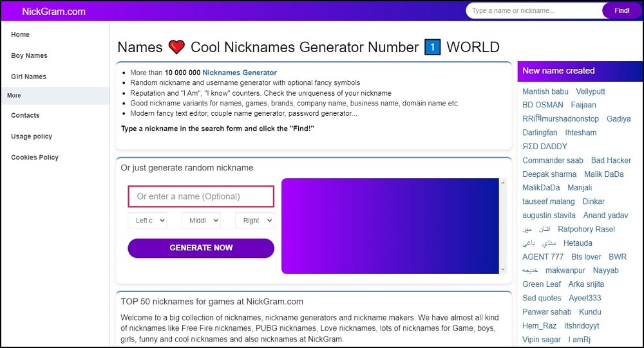Open the Vellyputt nickname

coord(590,91)
